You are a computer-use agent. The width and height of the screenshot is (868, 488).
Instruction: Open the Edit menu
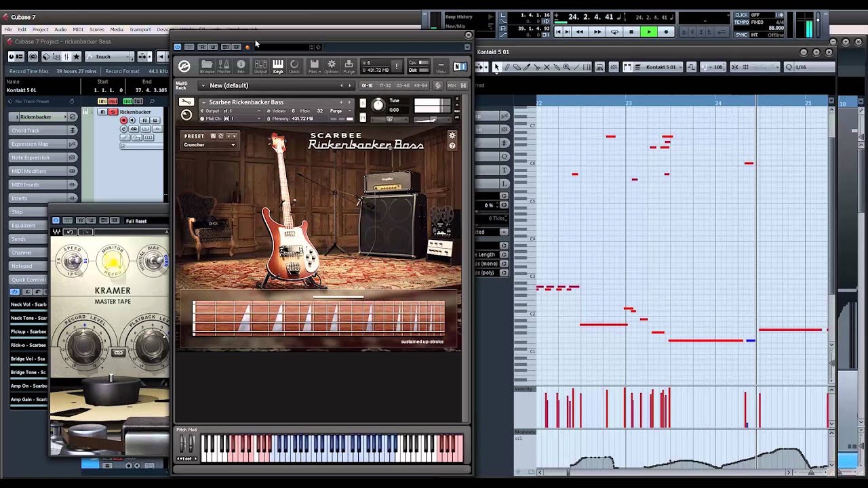[22, 30]
